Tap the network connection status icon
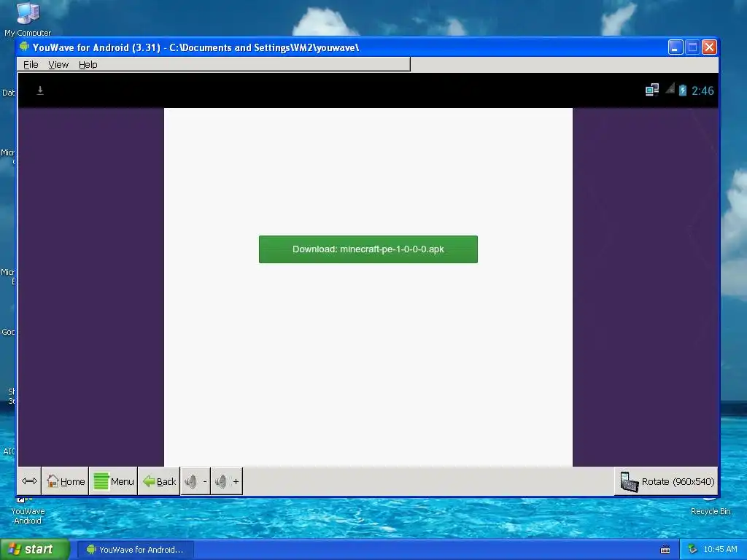Screen dimensions: 747x560 click(x=651, y=90)
